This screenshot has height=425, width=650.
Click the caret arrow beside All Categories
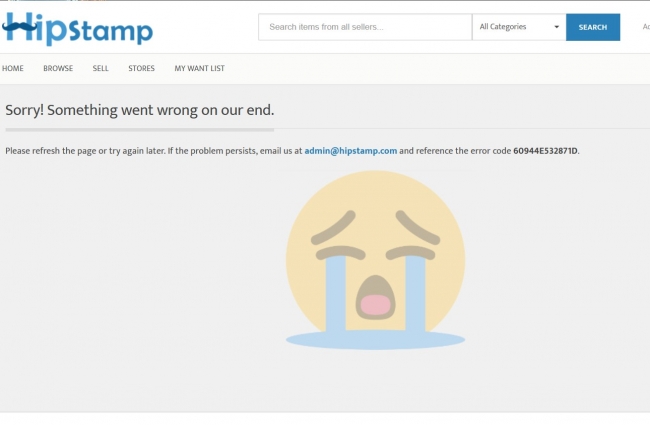click(556, 27)
